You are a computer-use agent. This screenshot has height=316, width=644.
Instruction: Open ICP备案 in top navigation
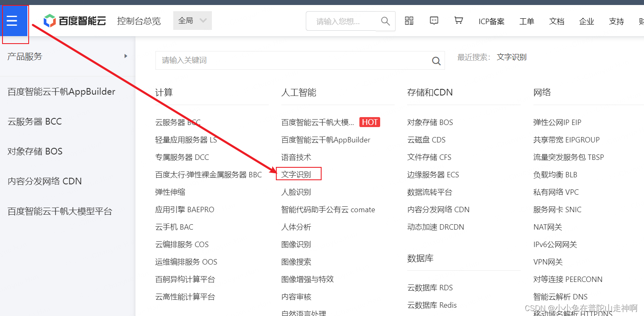[492, 22]
